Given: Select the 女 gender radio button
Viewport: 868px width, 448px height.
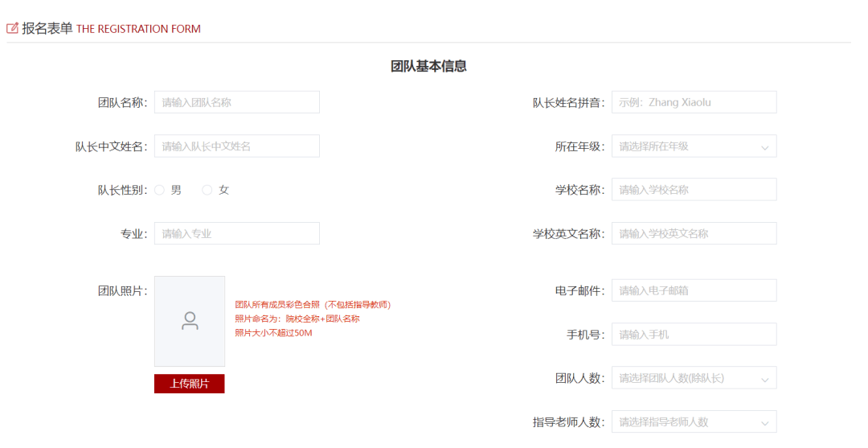Looking at the screenshot, I should 207,191.
